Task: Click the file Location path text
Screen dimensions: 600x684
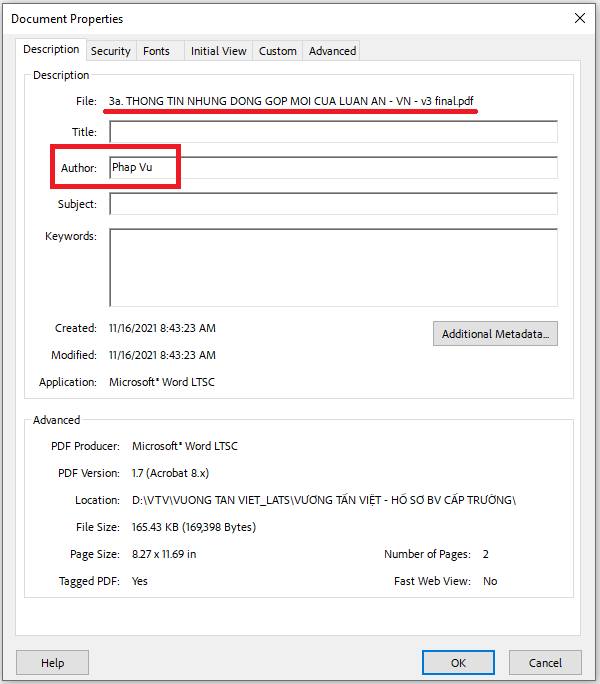Action: (x=323, y=500)
